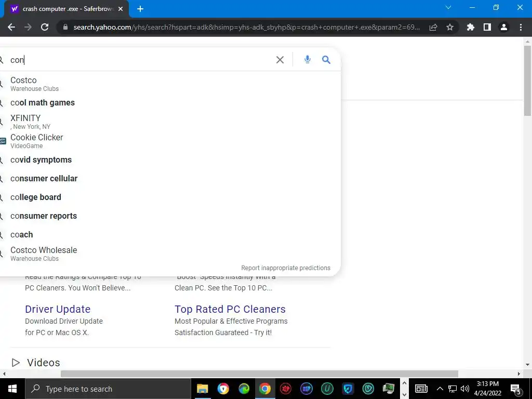Open the Windows Start menu
The image size is (532, 399).
coord(12,389)
